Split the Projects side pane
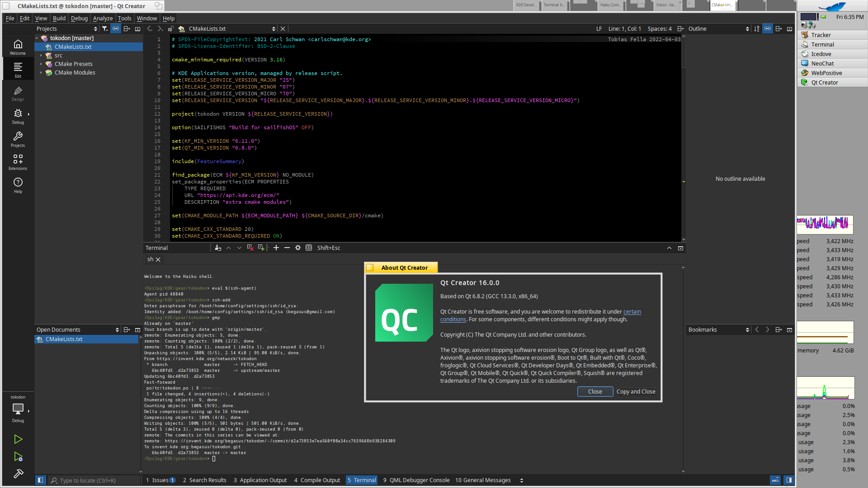Viewport: 868px width, 488px height. pos(127,28)
